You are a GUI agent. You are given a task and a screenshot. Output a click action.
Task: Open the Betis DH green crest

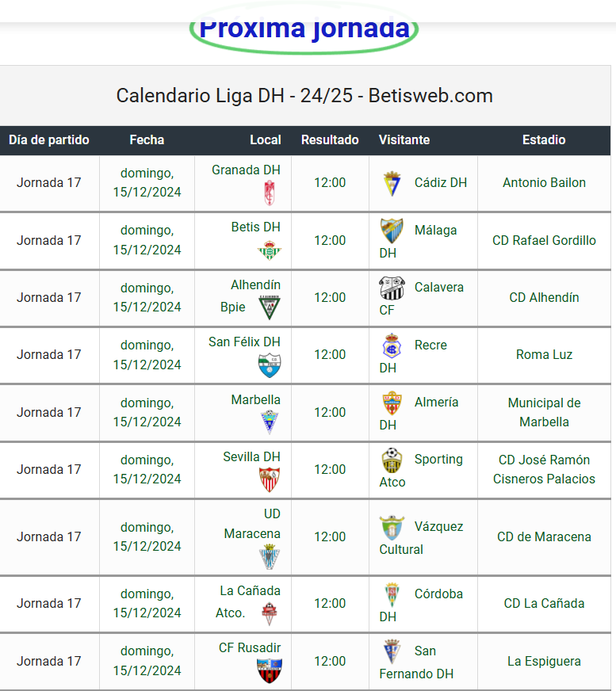269,250
